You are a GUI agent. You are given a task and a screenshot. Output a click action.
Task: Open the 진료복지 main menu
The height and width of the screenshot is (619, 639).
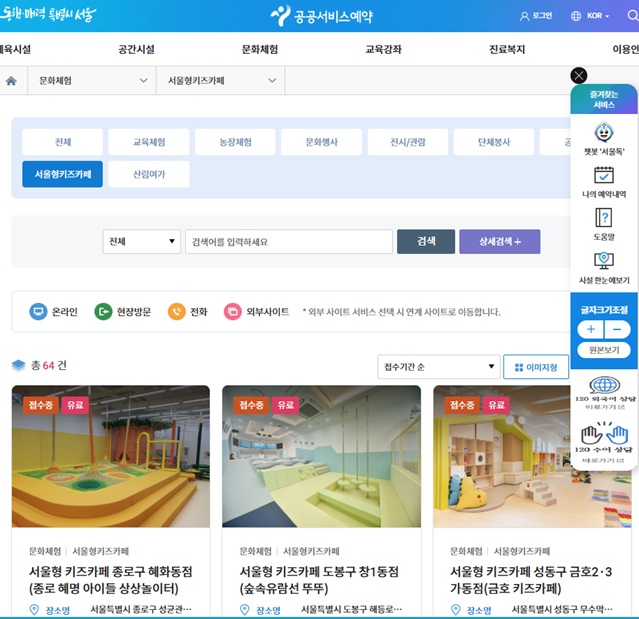507,49
